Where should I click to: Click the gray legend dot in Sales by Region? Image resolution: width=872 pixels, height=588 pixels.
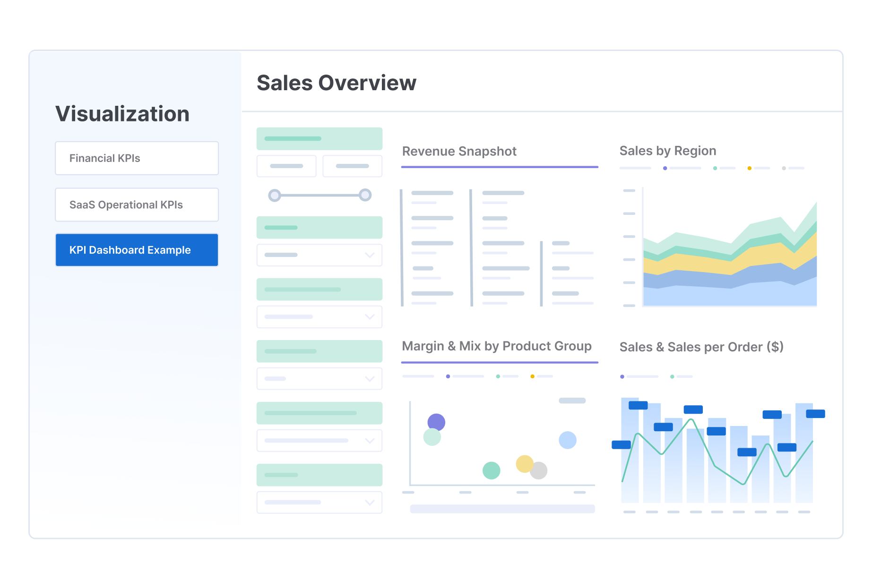(x=784, y=168)
